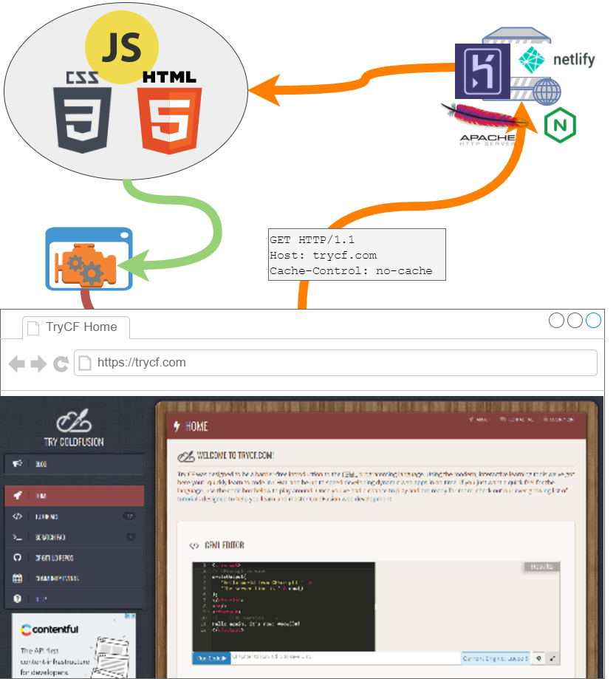Click the GET HTTP/1.1 request box
Viewport: 616px width, 679px height.
[357, 255]
